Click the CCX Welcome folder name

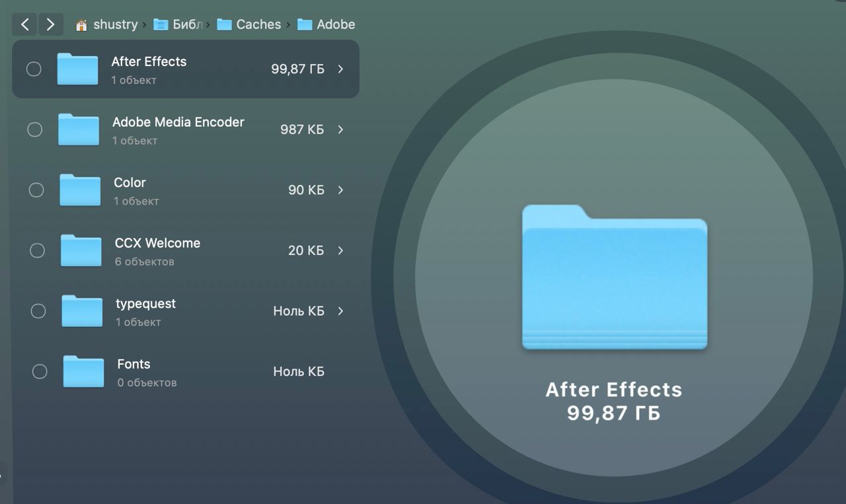[x=157, y=243]
